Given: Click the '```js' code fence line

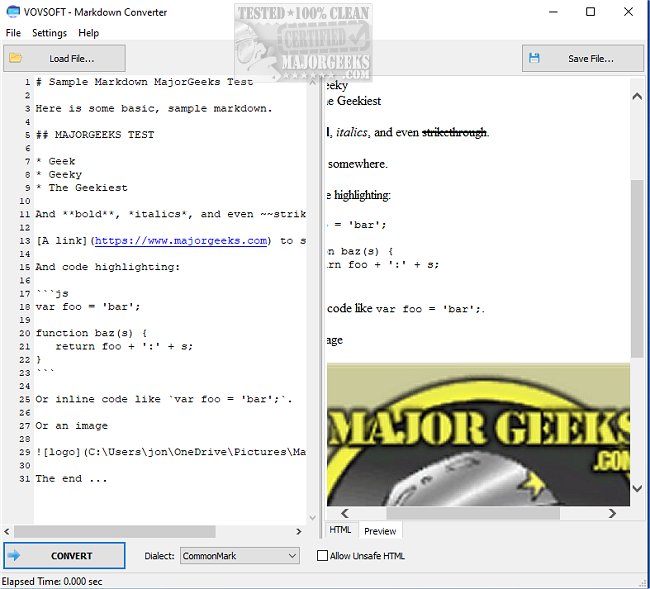Looking at the screenshot, I should tap(52, 293).
